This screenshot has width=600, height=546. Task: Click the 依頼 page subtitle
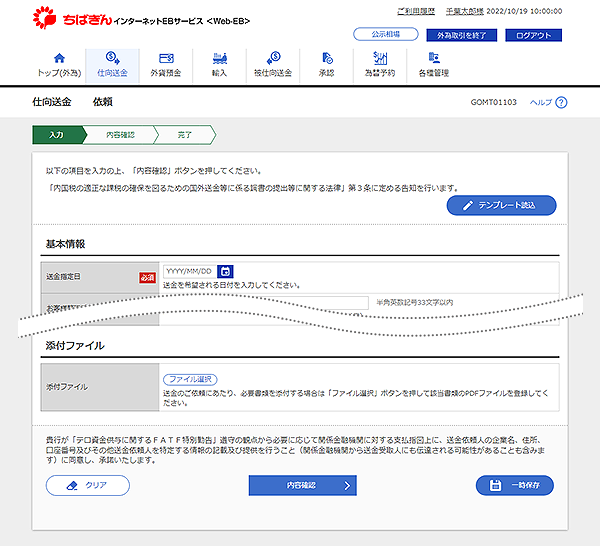pos(103,102)
